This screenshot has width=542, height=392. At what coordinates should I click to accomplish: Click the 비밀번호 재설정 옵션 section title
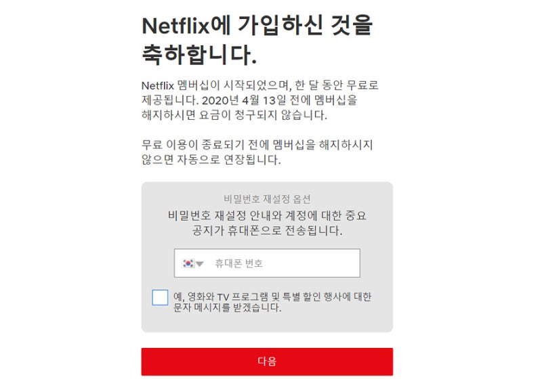(x=267, y=199)
